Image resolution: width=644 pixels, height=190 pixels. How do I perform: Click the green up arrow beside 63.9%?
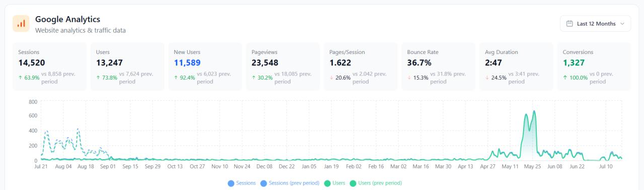(x=20, y=78)
